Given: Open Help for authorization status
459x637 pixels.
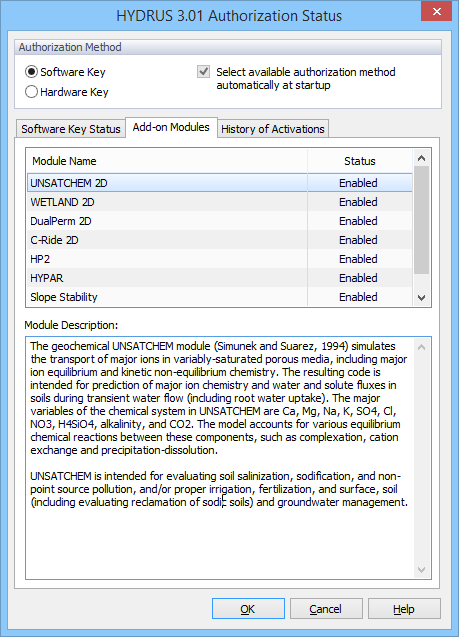Looking at the screenshot, I should (x=404, y=609).
